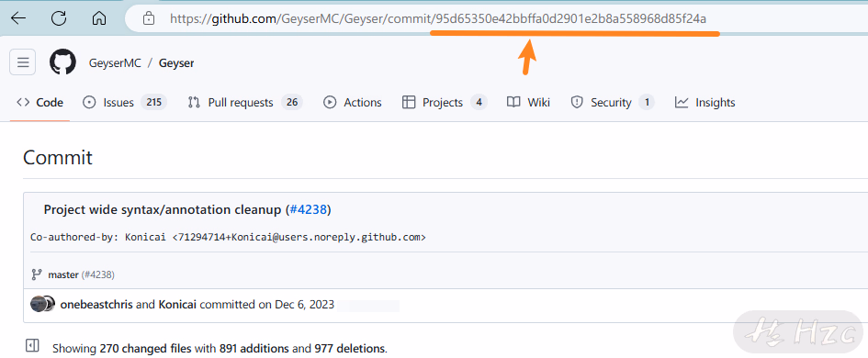Go back with browser back arrow
This screenshot has width=868, height=358.
tap(18, 18)
